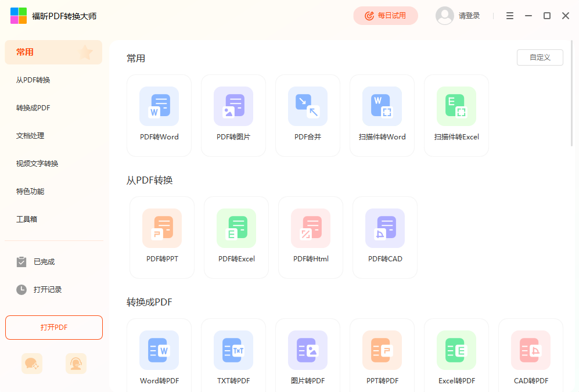Image resolution: width=579 pixels, height=392 pixels.
Task: Click the chat feedback icon in sidebar
Action: 32,364
